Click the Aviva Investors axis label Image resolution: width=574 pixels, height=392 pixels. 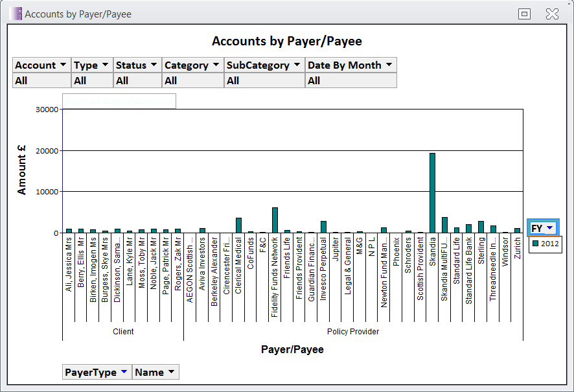pos(201,264)
